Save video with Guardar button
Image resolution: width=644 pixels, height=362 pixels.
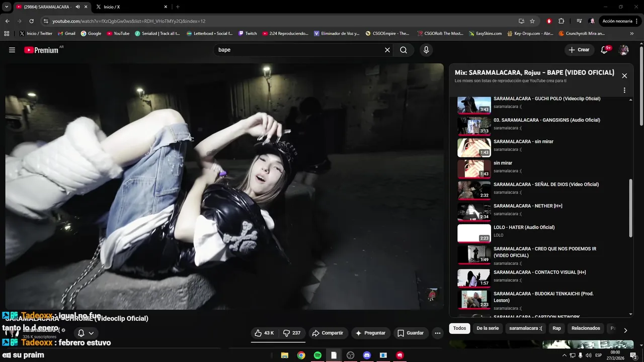(411, 333)
